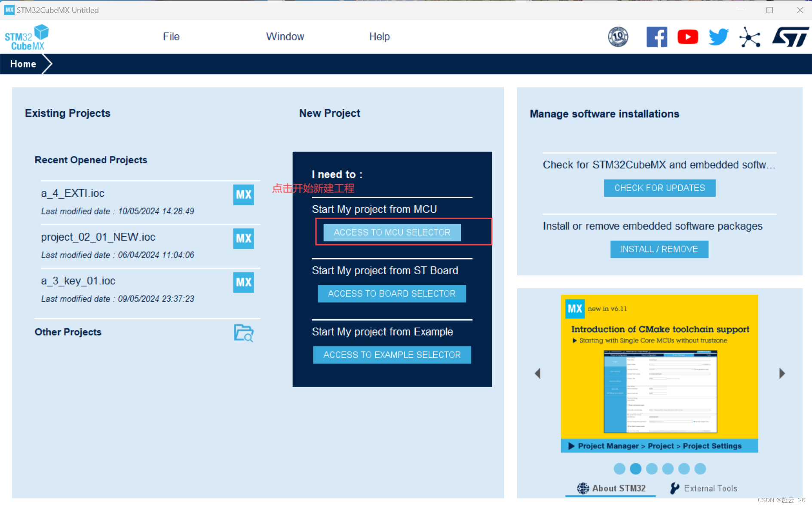
Task: Go to the Home breadcrumb
Action: pyautogui.click(x=23, y=64)
